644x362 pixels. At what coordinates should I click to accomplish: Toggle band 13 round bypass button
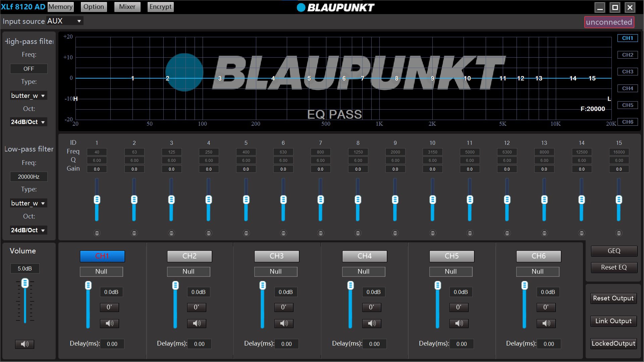pos(544,233)
